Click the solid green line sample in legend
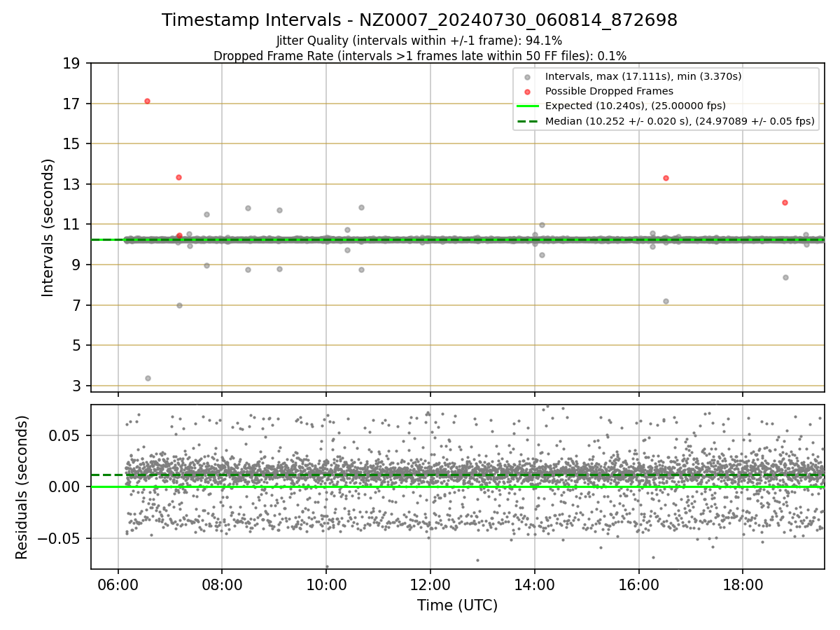Screen dimensions: 840x630 [527, 106]
